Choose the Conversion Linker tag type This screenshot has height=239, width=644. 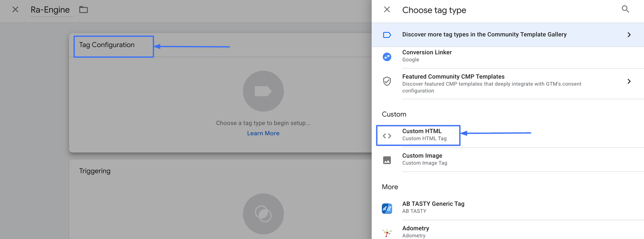(x=427, y=56)
